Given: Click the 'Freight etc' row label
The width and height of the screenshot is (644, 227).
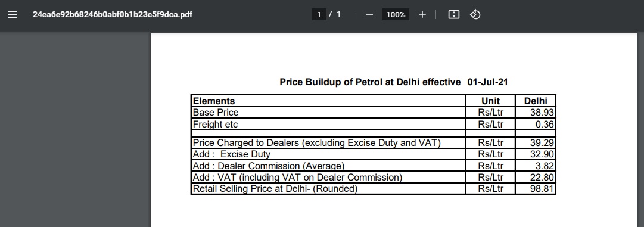Looking at the screenshot, I should click(215, 124).
